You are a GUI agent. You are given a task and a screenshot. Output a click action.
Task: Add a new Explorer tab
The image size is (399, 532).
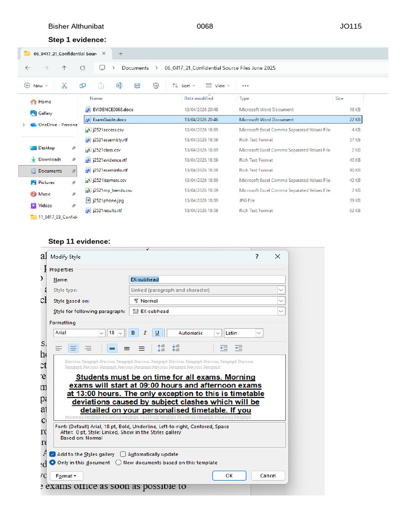121,54
